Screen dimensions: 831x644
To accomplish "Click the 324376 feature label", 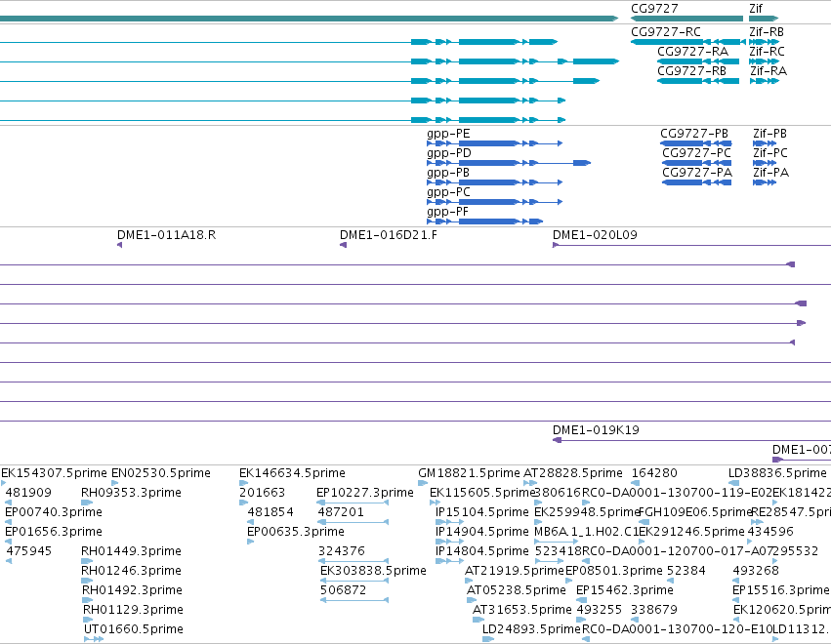I will click(342, 551).
